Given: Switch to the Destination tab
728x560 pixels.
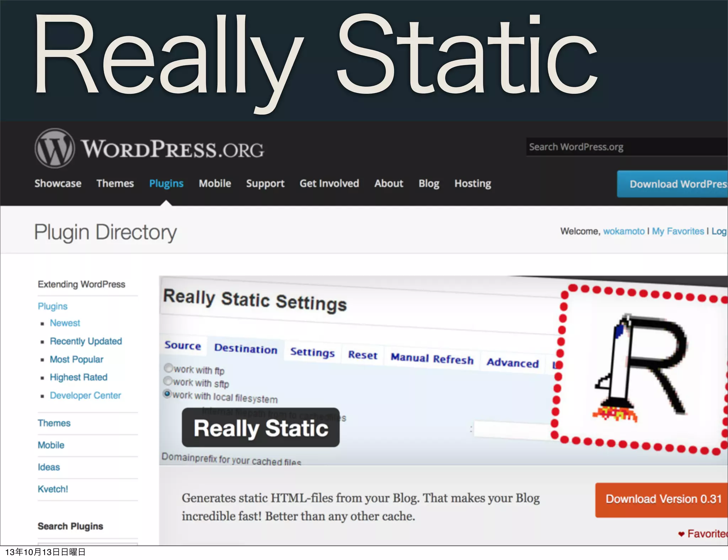Looking at the screenshot, I should click(246, 349).
